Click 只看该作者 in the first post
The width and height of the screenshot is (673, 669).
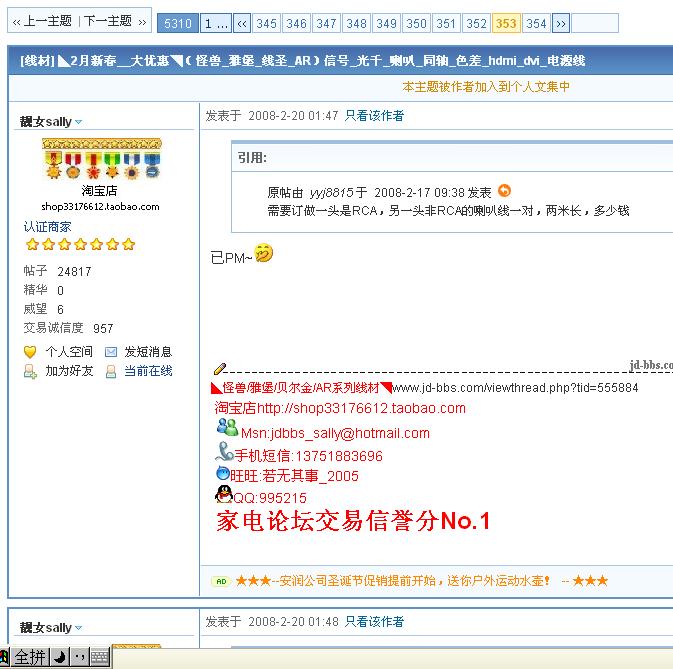coord(374,116)
